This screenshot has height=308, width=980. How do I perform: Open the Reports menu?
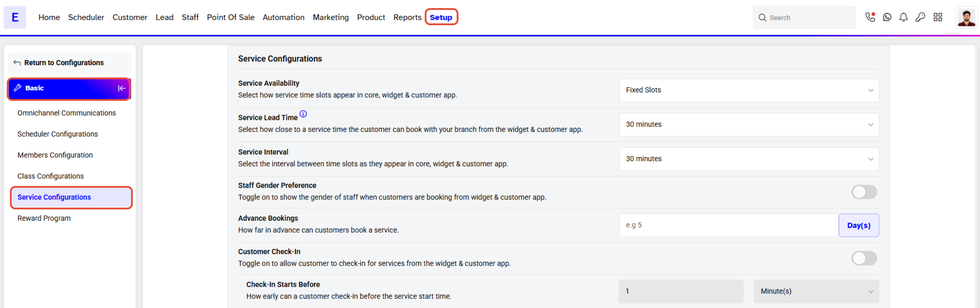coord(407,17)
